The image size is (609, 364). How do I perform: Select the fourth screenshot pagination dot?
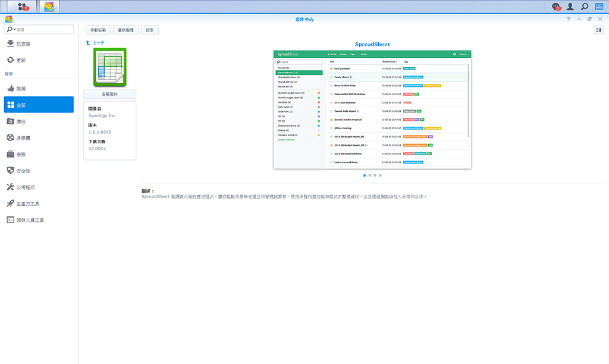click(380, 175)
